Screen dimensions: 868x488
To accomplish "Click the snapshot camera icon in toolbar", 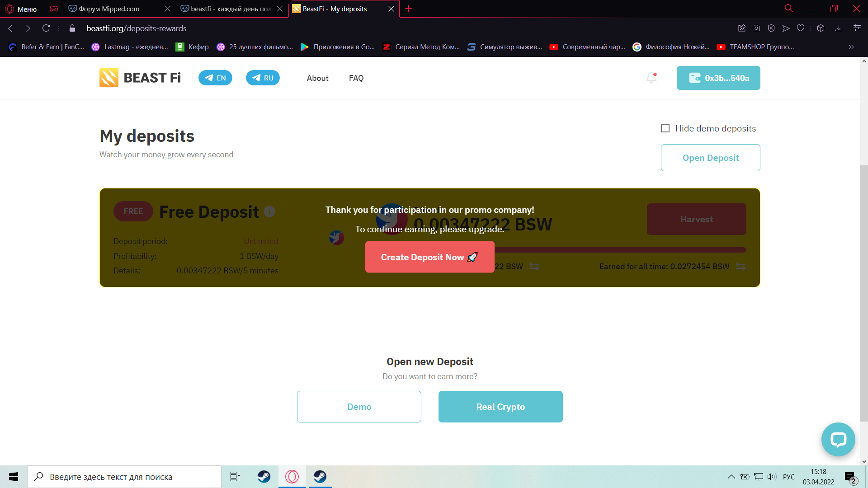I will pos(756,28).
